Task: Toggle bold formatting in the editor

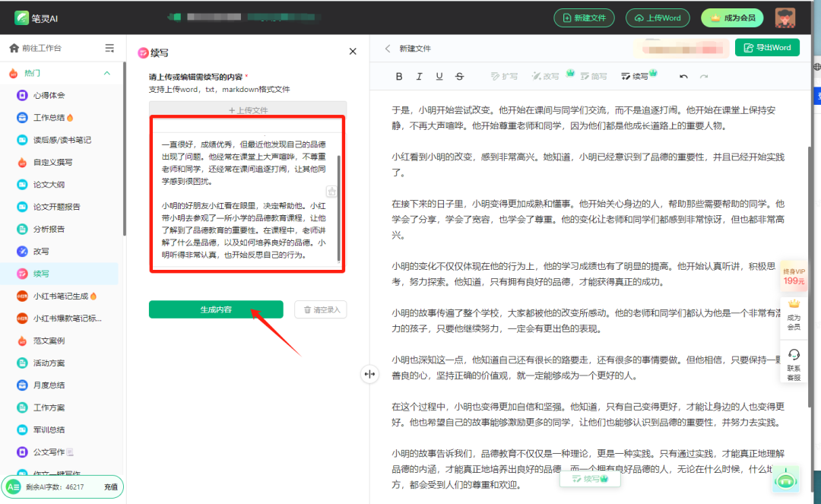Action: pos(399,75)
